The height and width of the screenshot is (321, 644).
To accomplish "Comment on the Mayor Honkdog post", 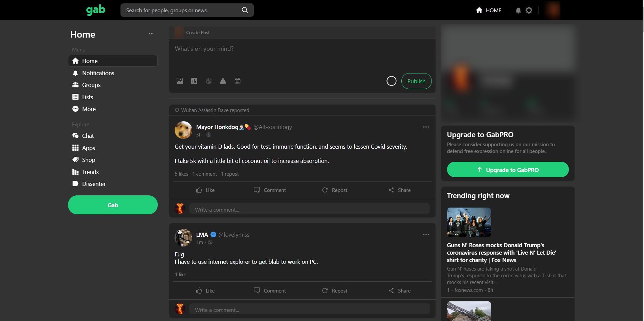I will coord(270,190).
